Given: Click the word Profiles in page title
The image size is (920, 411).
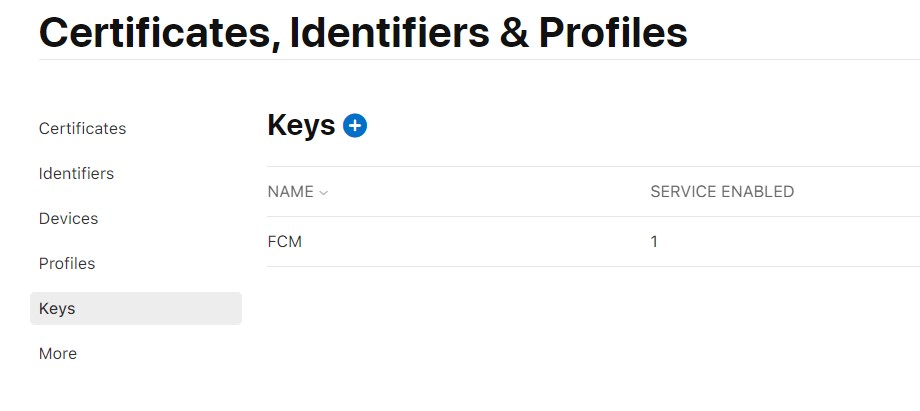Looking at the screenshot, I should point(612,33).
